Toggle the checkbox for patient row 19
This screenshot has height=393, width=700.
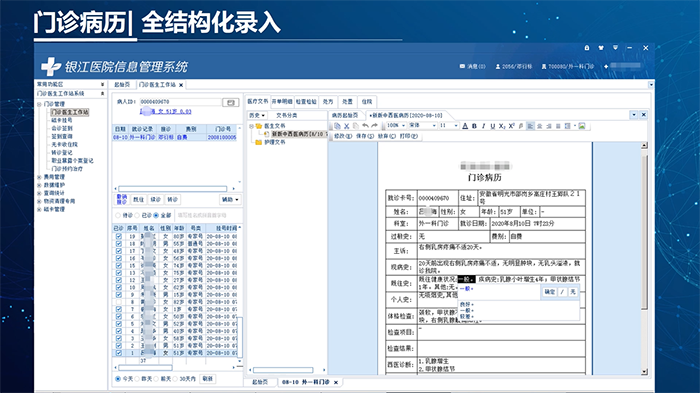(118, 236)
